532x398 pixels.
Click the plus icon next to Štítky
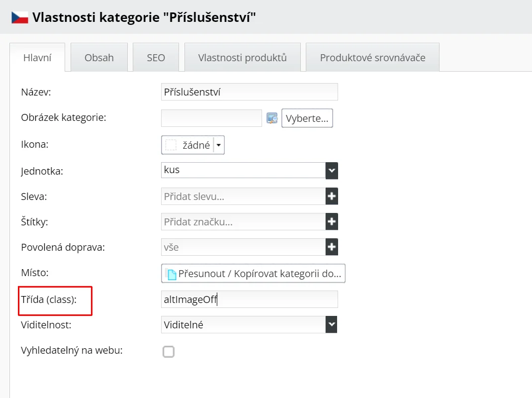click(332, 221)
